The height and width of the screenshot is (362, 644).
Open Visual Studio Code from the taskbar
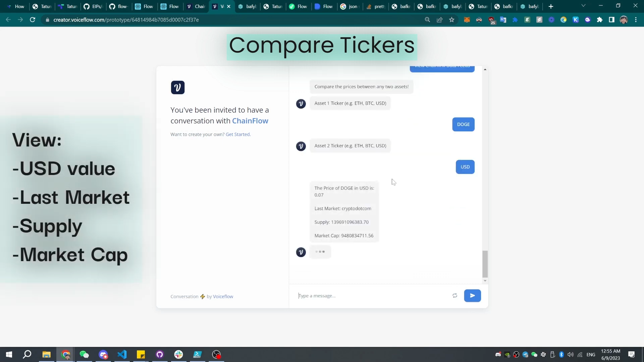click(122, 354)
